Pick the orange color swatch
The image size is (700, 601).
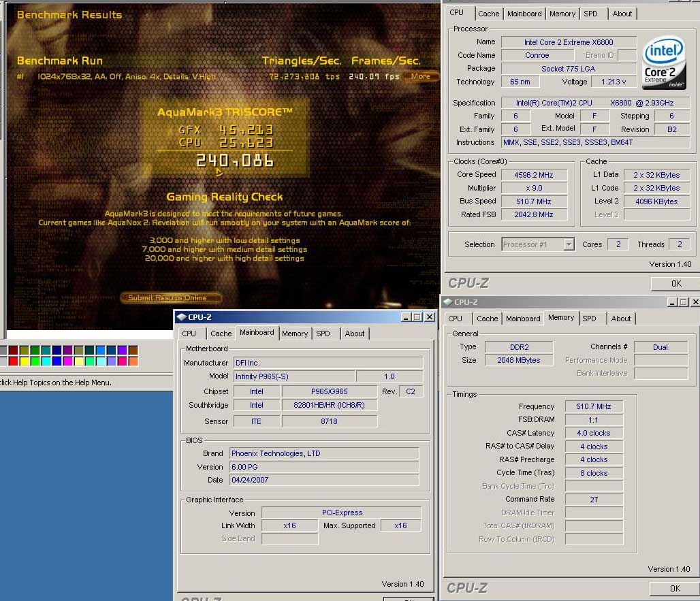pos(133,361)
